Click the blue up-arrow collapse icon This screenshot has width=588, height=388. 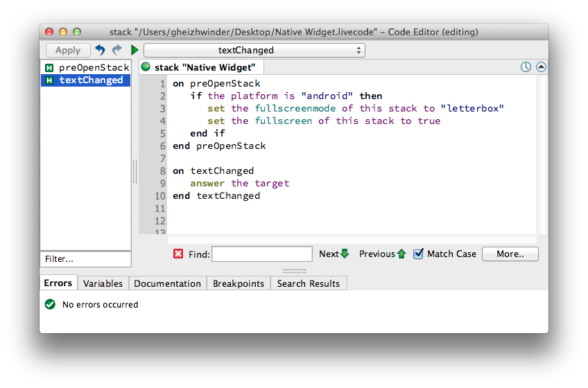pos(541,67)
